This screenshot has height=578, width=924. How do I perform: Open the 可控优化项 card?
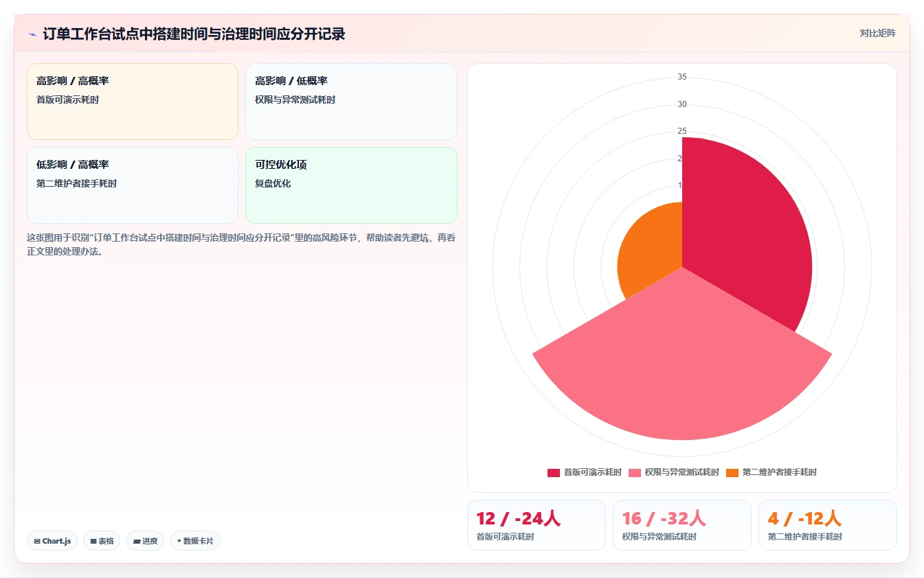pos(351,185)
